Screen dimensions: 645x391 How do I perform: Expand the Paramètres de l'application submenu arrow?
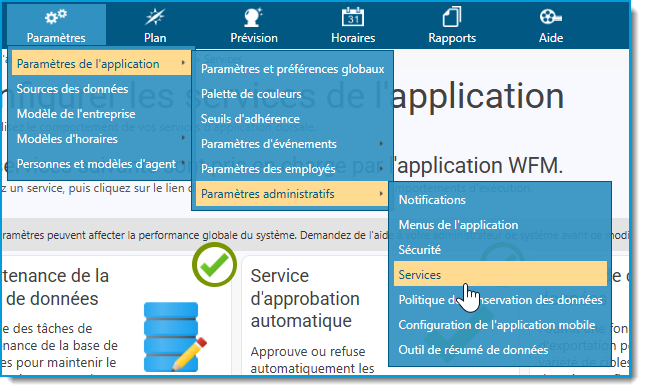point(183,63)
